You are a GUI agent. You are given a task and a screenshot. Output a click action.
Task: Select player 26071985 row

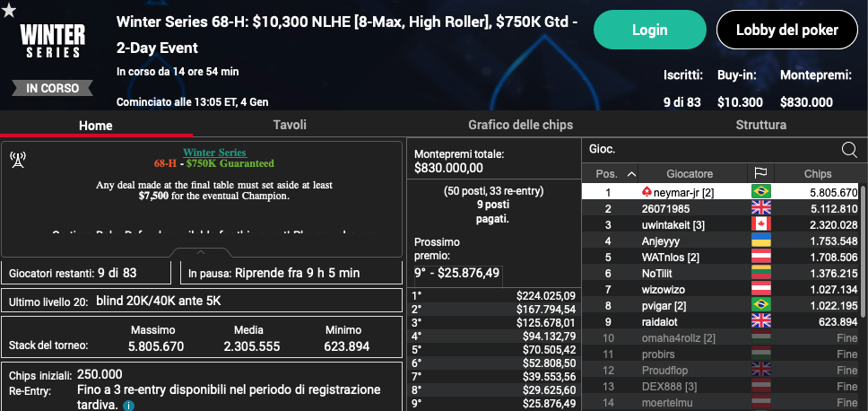click(x=720, y=208)
